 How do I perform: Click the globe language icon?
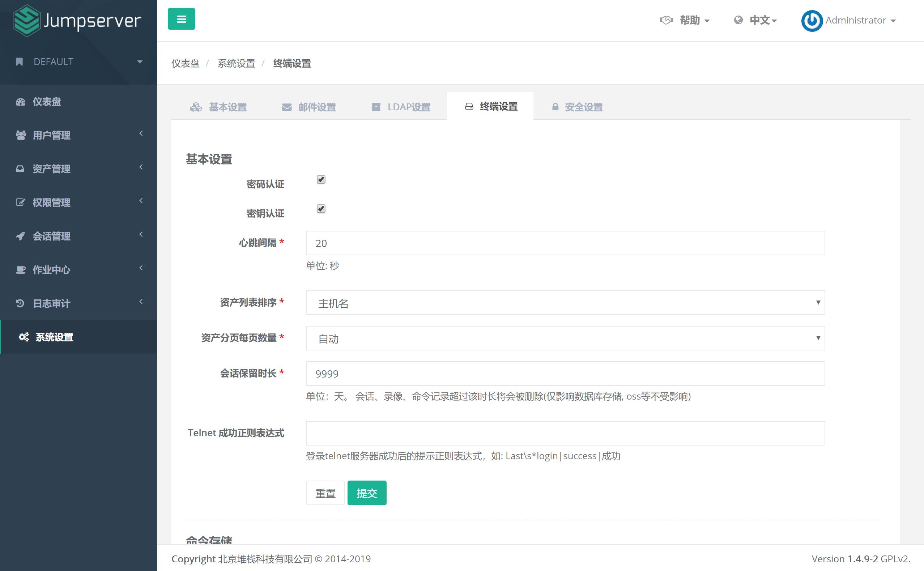point(738,20)
